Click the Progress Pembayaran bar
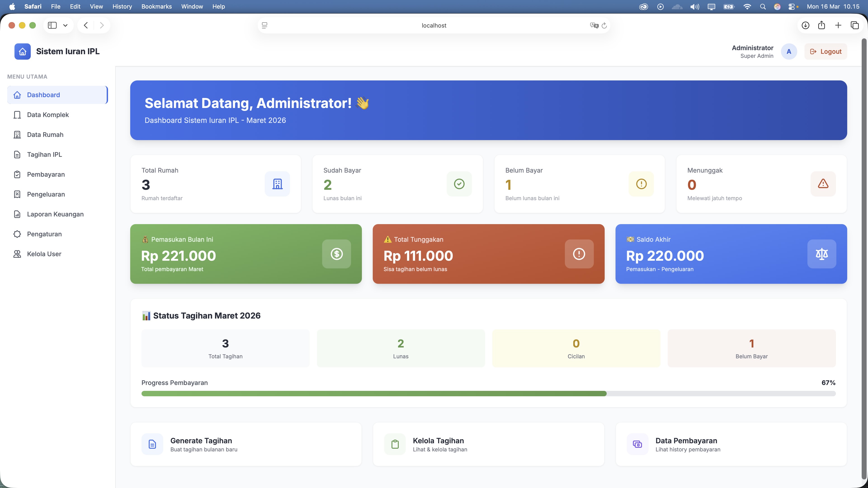 point(488,394)
